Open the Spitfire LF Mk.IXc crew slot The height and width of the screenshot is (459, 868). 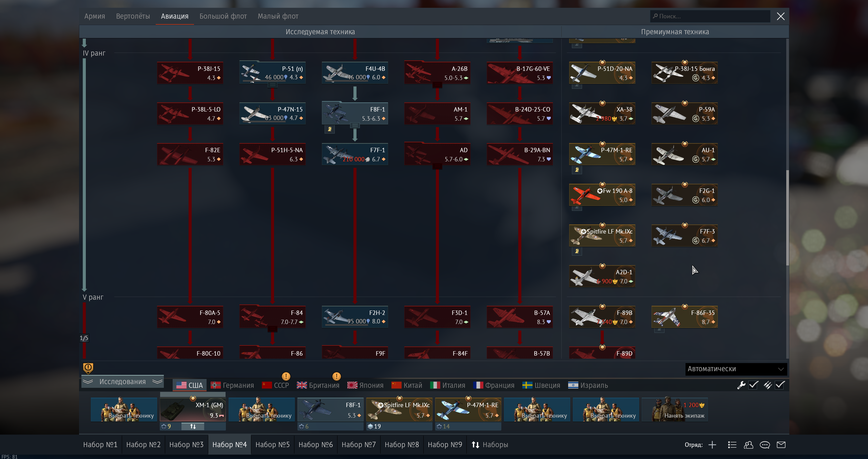point(399,410)
